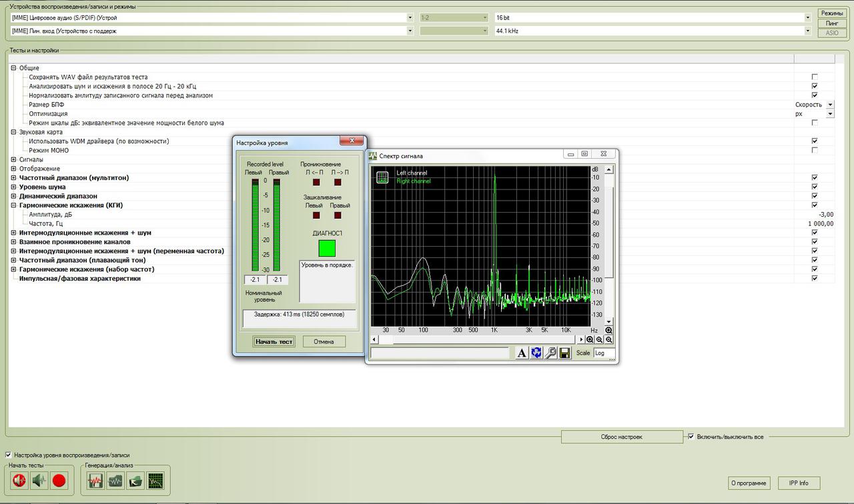This screenshot has height=504, width=854.
Task: Enable the Режим МОНО checkbox
Action: [815, 150]
